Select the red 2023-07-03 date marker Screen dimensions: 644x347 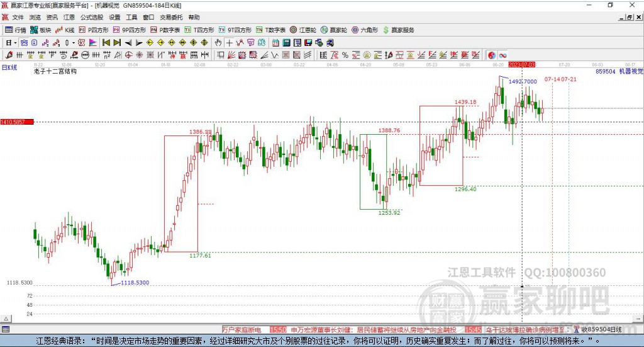(x=521, y=64)
